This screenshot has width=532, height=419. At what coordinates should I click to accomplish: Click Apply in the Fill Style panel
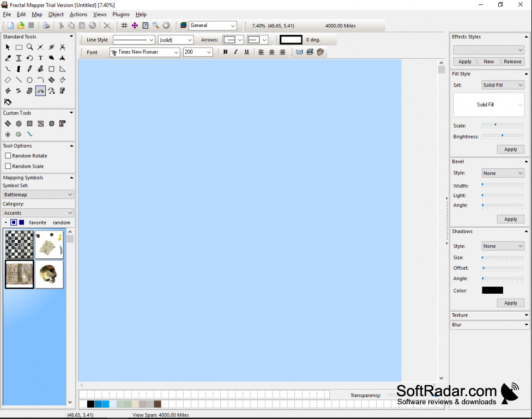tap(511, 149)
